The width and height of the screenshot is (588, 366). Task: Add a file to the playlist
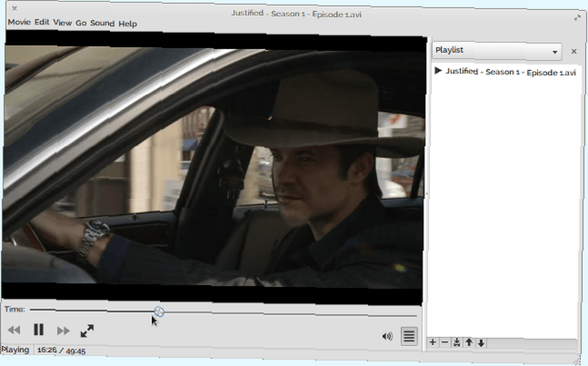(x=433, y=342)
